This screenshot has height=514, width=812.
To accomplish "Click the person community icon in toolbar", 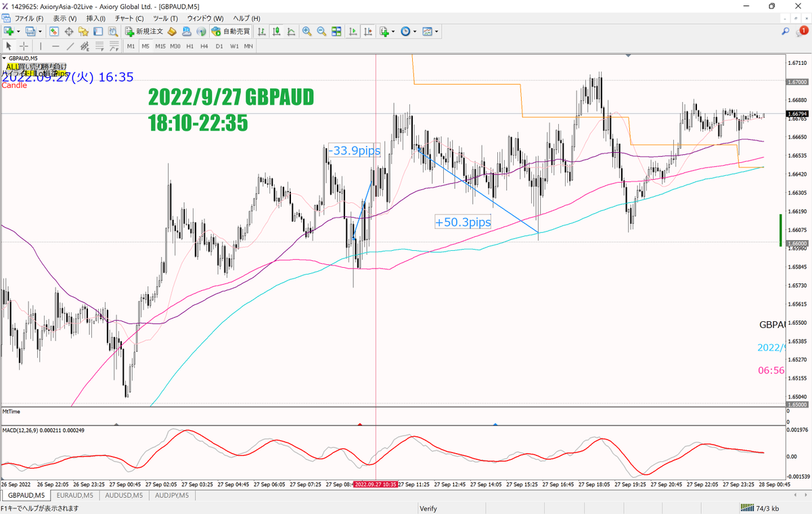I will coord(187,31).
